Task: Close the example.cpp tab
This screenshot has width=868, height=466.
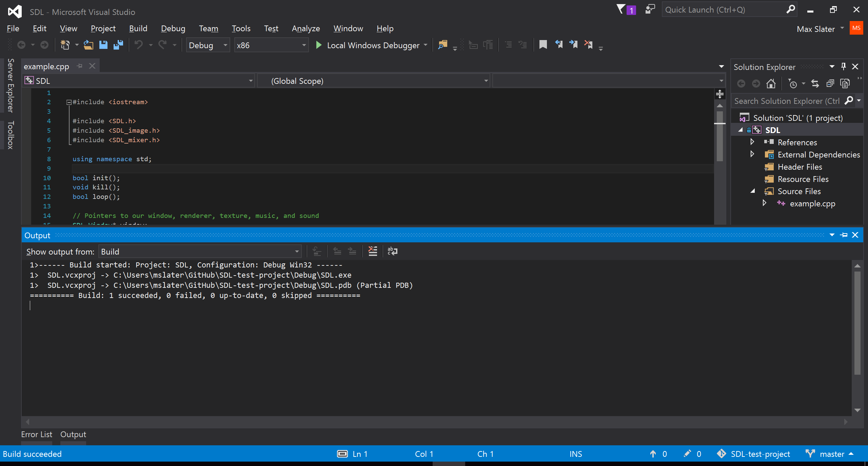Action: pyautogui.click(x=92, y=66)
